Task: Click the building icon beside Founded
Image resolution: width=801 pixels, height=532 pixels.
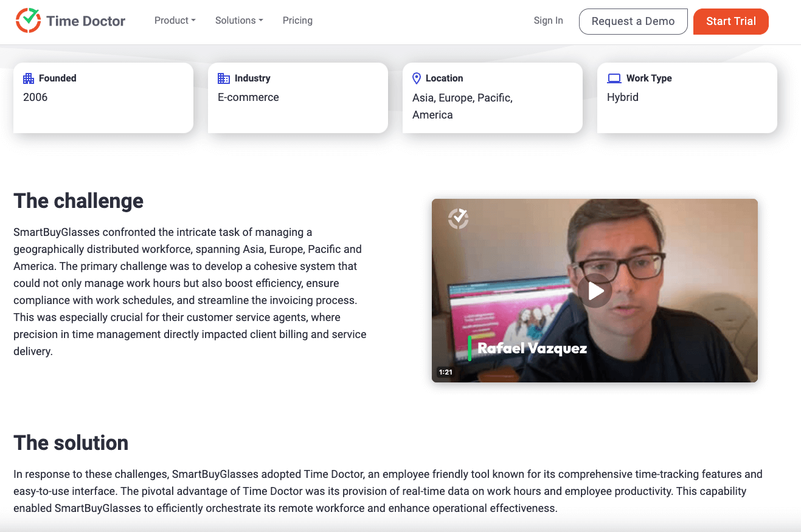Action: tap(28, 78)
